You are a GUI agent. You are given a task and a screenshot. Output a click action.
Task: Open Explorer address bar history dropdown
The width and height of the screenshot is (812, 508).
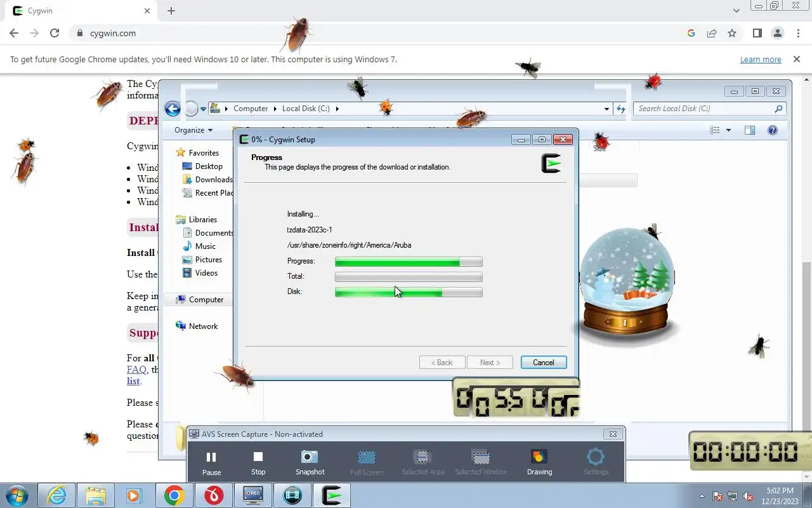click(607, 109)
